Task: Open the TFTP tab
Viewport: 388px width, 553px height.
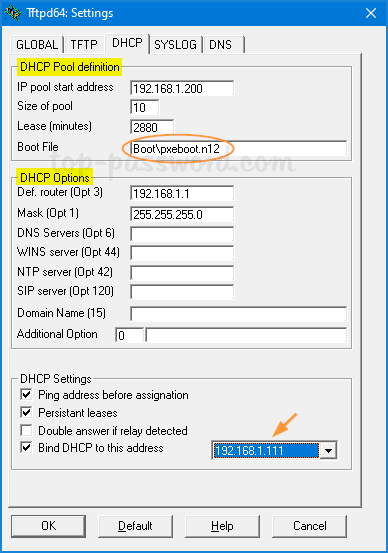Action: [x=84, y=45]
